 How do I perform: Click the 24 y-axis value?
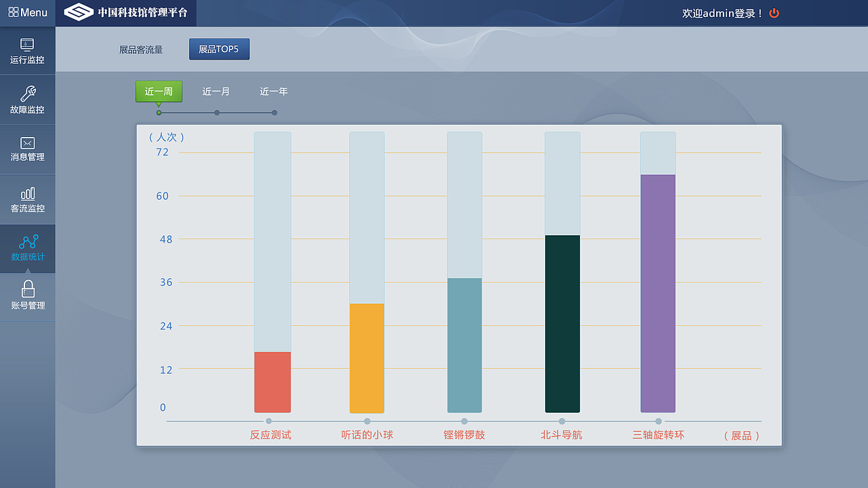coord(166,326)
